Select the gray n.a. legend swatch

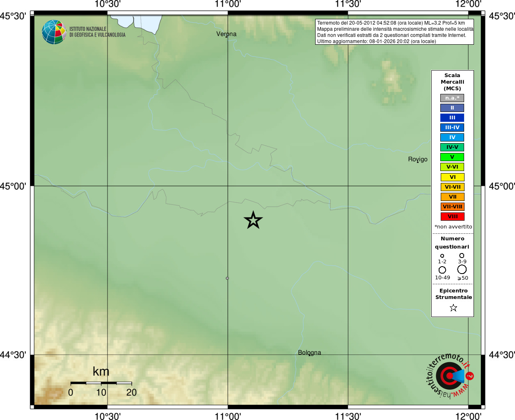452,98
